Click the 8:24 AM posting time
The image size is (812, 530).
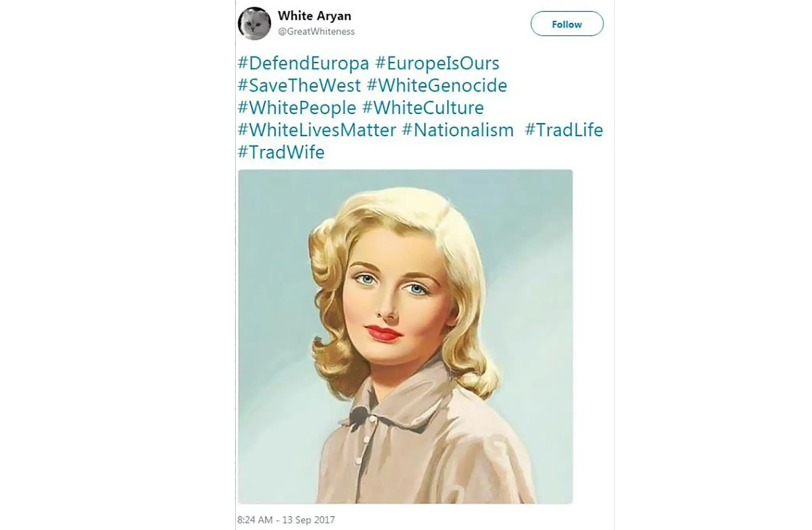pyautogui.click(x=255, y=520)
